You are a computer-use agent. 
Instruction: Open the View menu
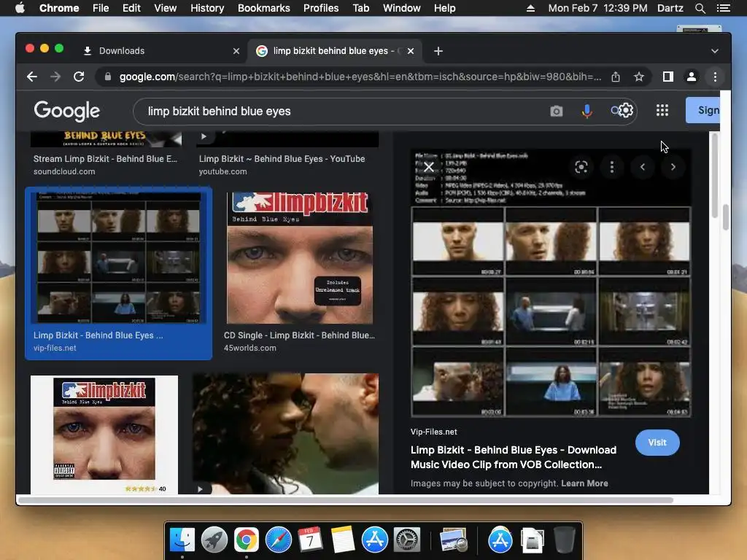(166, 8)
